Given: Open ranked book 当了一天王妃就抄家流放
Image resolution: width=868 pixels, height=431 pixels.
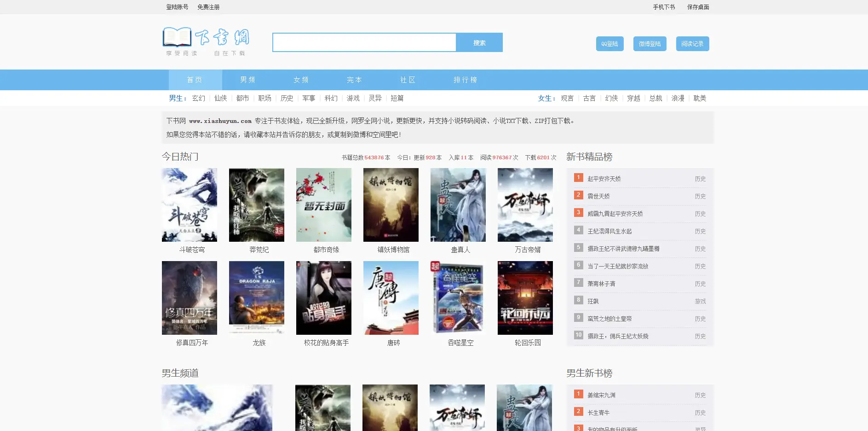Looking at the screenshot, I should pos(618,266).
